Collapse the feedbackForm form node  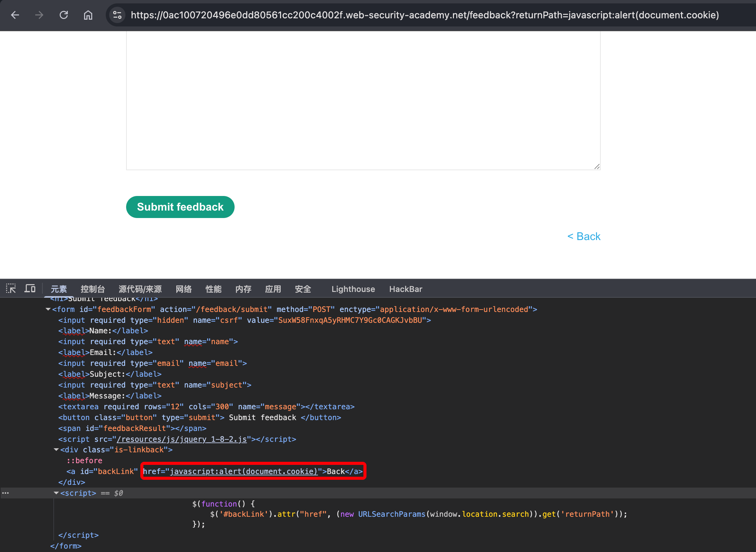[x=48, y=309]
